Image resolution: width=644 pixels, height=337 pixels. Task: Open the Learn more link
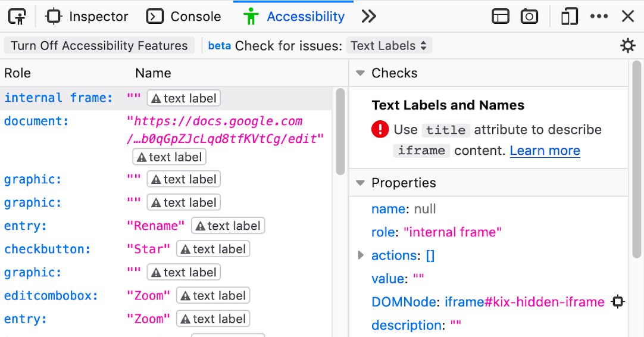pyautogui.click(x=545, y=151)
